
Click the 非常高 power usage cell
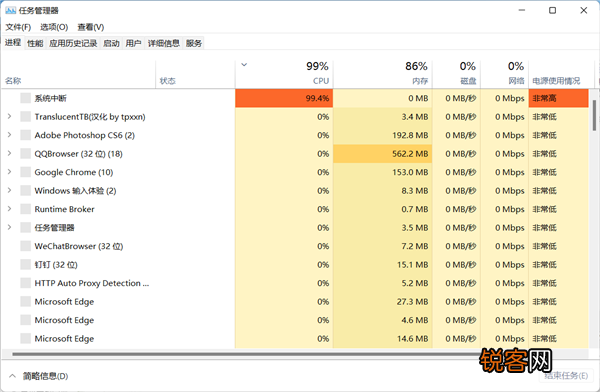(559, 98)
